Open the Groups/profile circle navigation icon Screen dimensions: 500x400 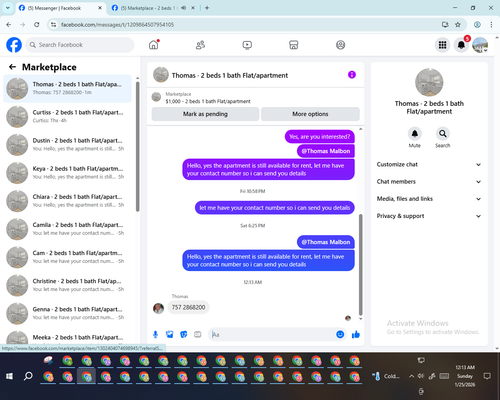(x=340, y=45)
